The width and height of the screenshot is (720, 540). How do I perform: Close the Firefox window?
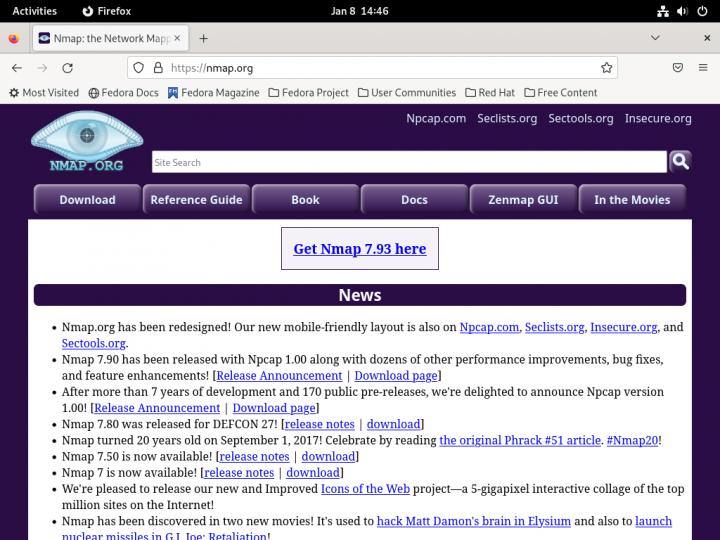pyautogui.click(x=707, y=38)
